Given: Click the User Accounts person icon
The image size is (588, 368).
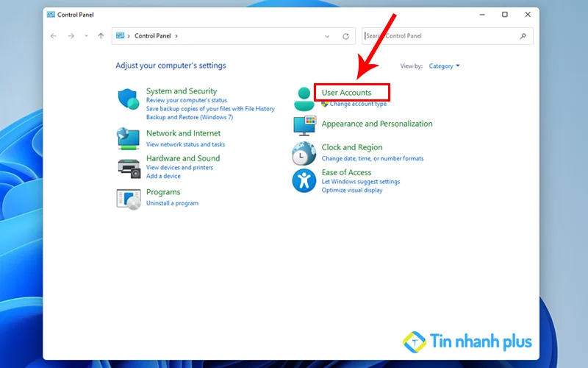Looking at the screenshot, I should pyautogui.click(x=304, y=99).
